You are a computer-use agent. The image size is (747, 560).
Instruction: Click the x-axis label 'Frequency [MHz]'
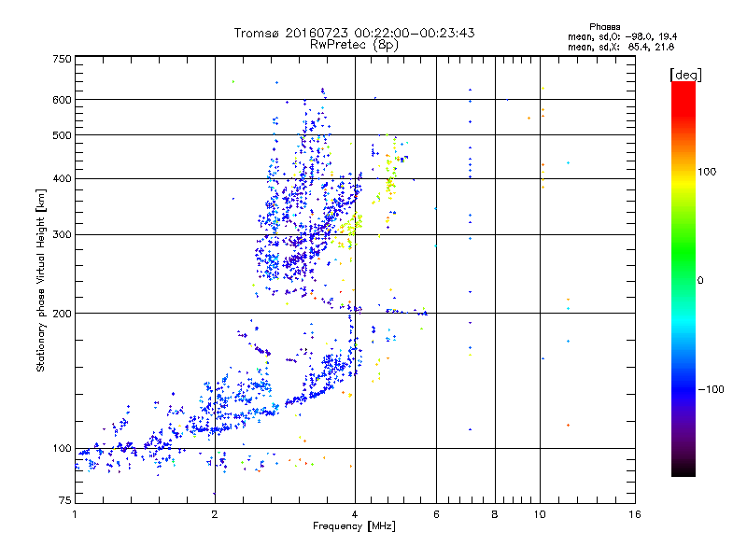click(x=354, y=526)
